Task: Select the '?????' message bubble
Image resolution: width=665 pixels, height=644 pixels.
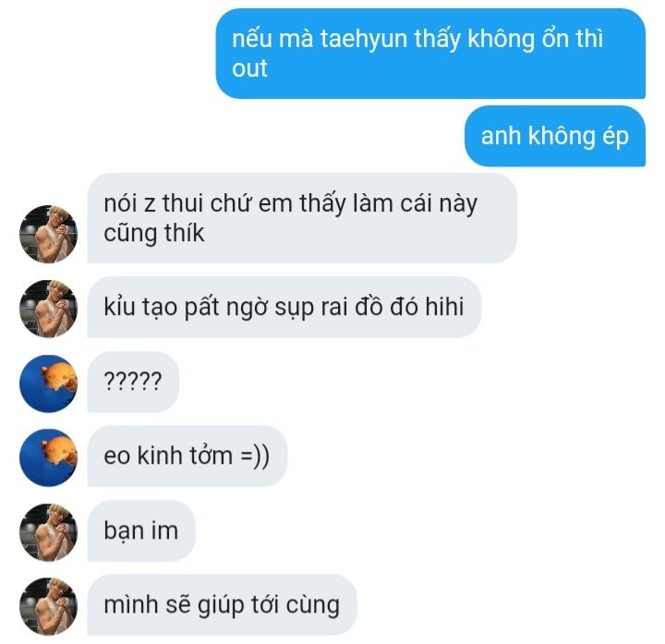Action: [x=133, y=382]
